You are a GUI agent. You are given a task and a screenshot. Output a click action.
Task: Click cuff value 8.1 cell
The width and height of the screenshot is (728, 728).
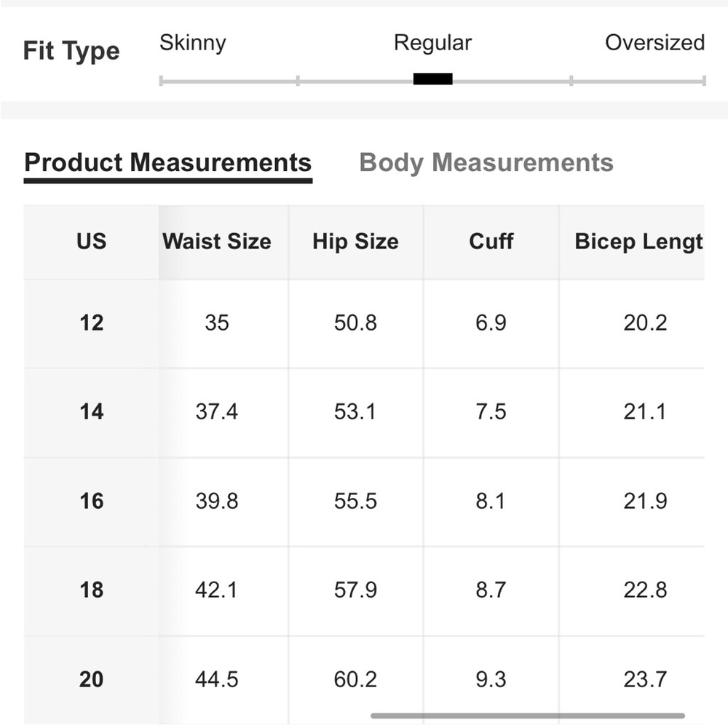(491, 502)
